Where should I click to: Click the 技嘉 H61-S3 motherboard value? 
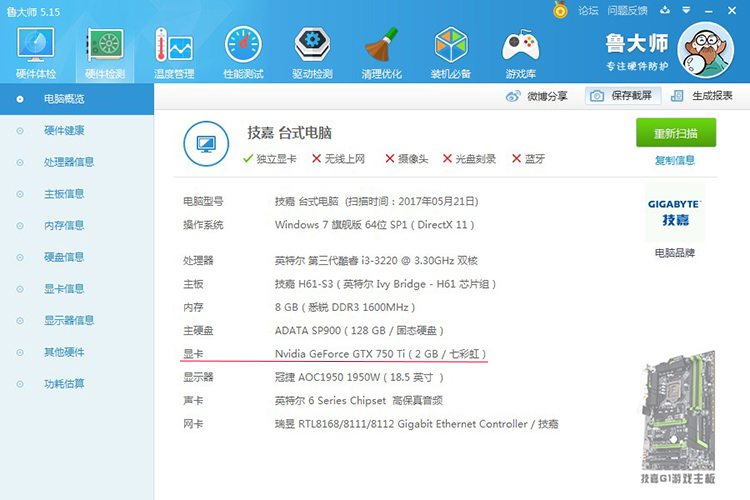(386, 284)
